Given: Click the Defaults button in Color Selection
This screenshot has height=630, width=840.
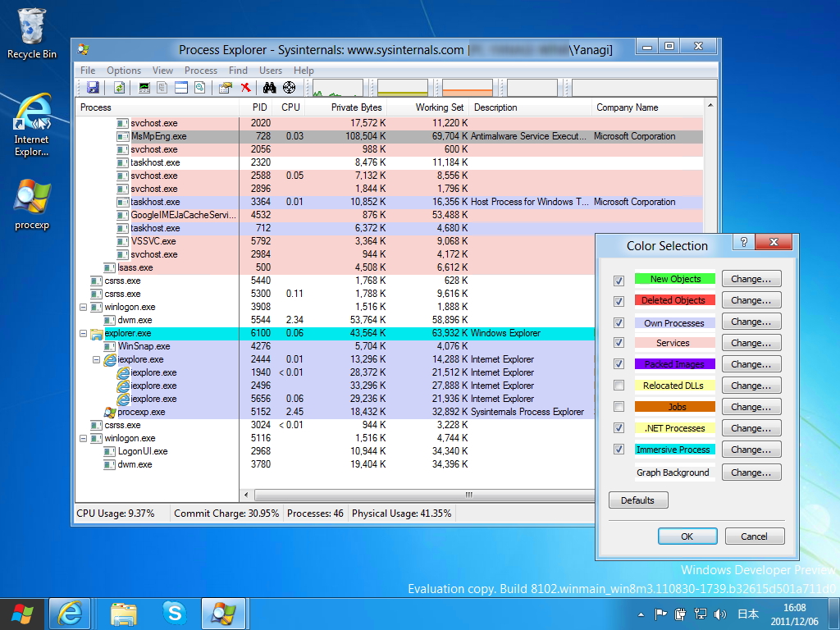Looking at the screenshot, I should click(x=638, y=500).
